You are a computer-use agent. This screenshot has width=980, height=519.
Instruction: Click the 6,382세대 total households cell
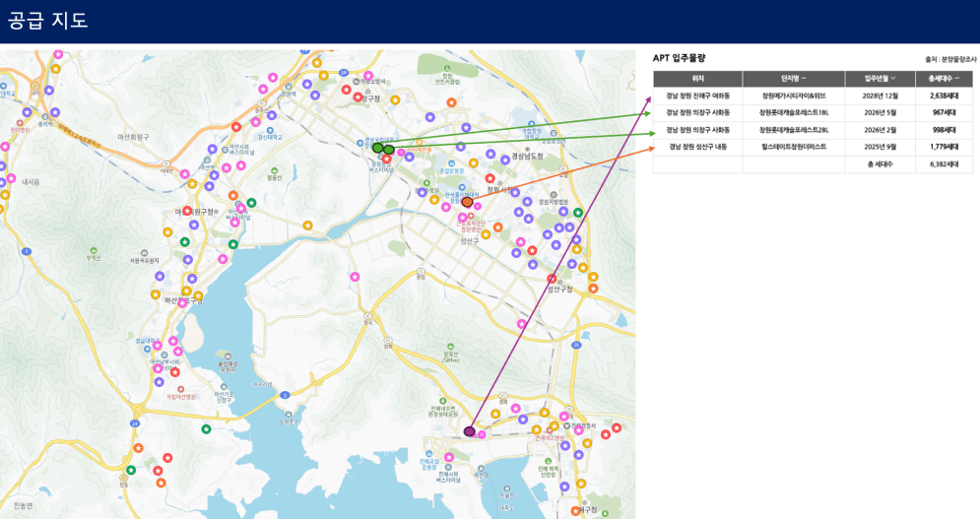point(944,163)
